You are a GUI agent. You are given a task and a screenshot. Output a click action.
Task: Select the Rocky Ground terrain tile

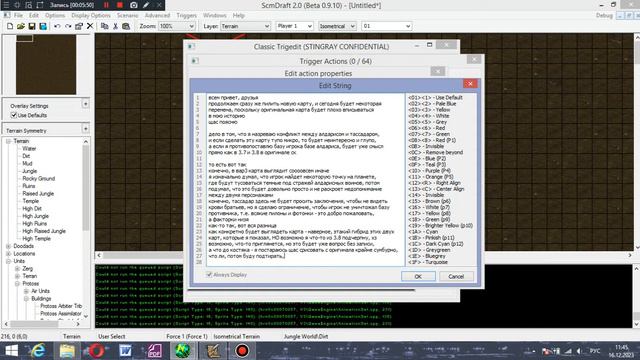click(x=38, y=178)
